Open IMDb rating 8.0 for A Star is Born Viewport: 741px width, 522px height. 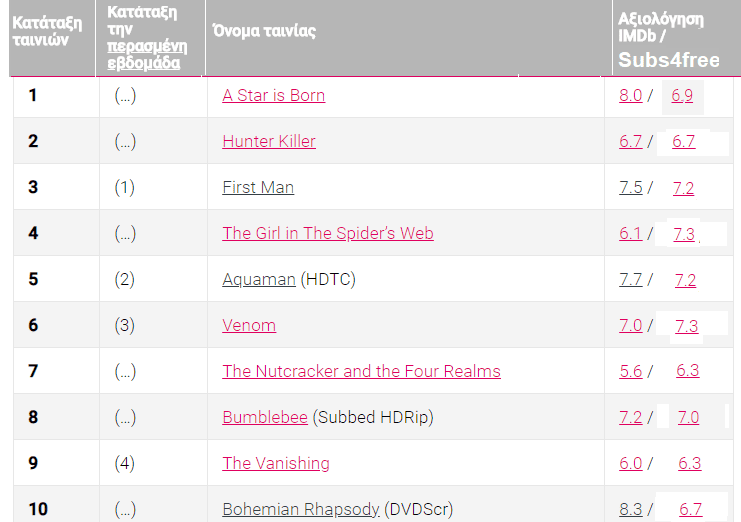[630, 96]
